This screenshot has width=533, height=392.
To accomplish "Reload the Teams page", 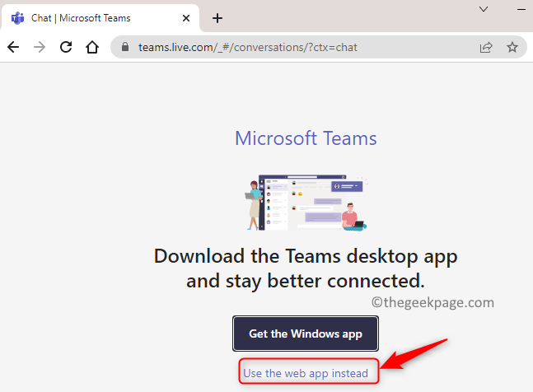I will click(x=66, y=47).
